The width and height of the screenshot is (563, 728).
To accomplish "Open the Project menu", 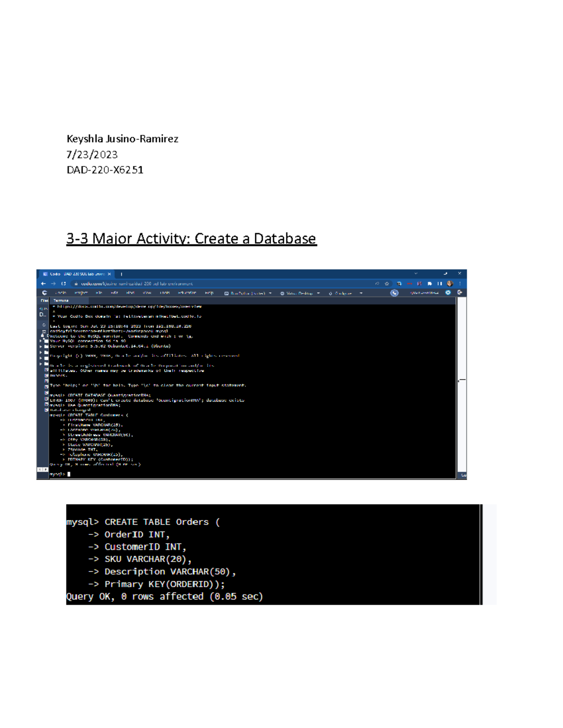I will point(81,293).
